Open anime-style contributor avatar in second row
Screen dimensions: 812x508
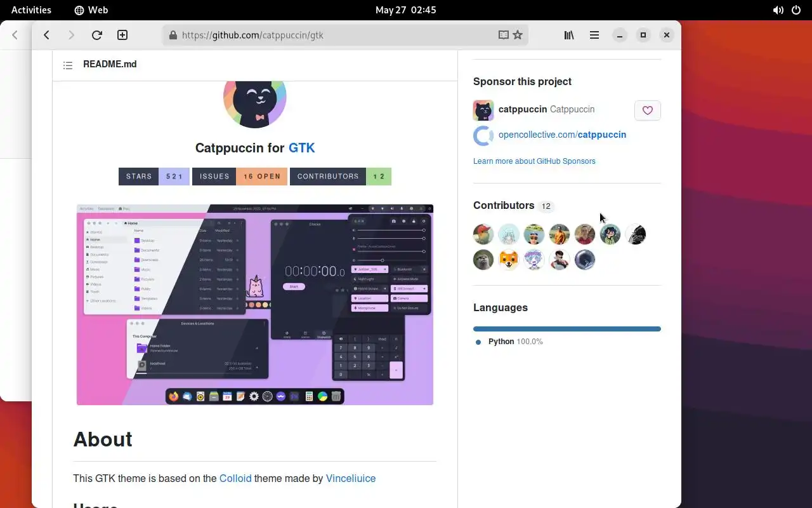click(x=534, y=260)
